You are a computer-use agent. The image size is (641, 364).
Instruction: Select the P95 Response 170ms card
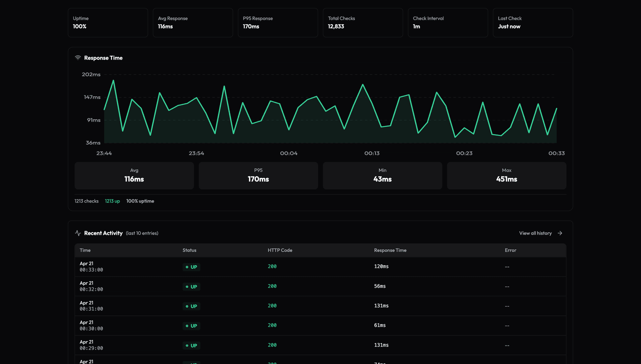point(278,23)
